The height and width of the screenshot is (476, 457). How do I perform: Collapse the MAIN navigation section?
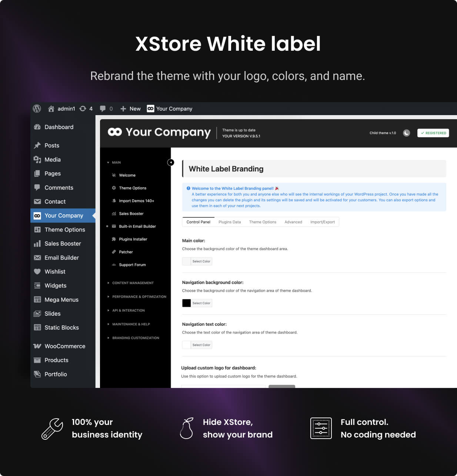114,162
